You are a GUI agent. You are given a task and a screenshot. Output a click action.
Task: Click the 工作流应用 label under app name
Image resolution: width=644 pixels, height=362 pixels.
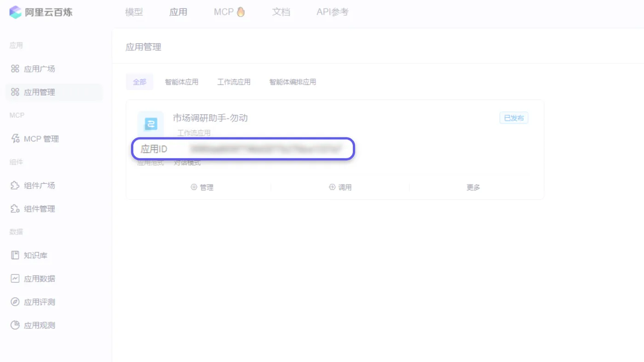click(194, 133)
